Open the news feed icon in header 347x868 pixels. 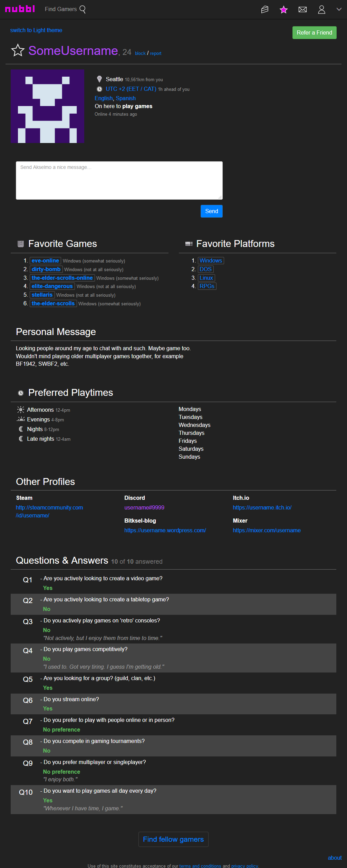click(265, 9)
